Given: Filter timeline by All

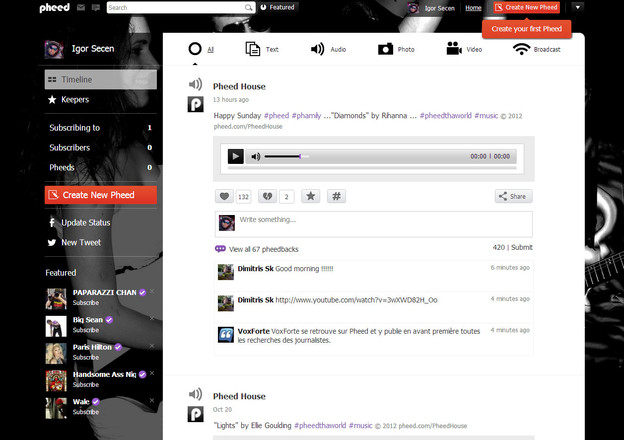Looking at the screenshot, I should pyautogui.click(x=201, y=49).
